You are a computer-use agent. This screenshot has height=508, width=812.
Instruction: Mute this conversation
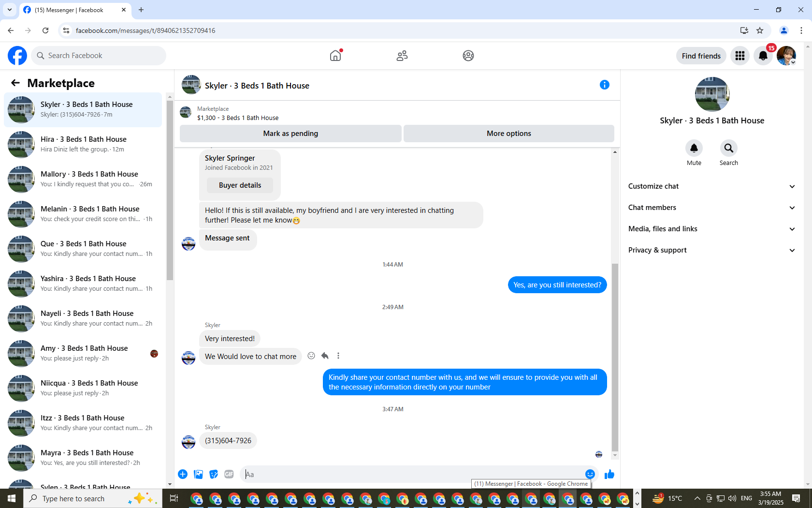[694, 148]
